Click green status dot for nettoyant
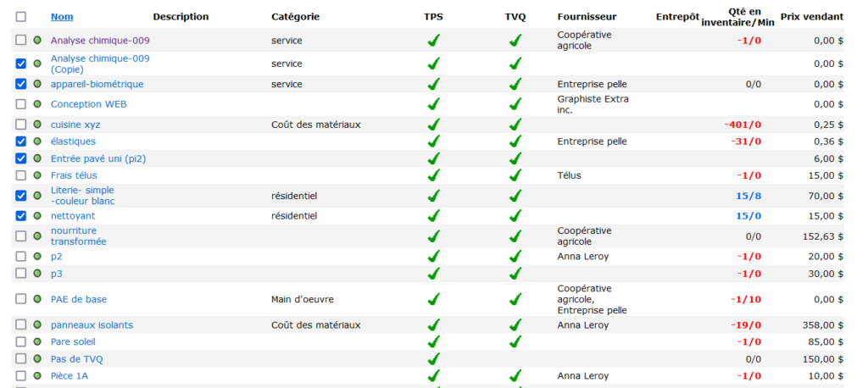This screenshot has height=388, width=868. click(37, 216)
